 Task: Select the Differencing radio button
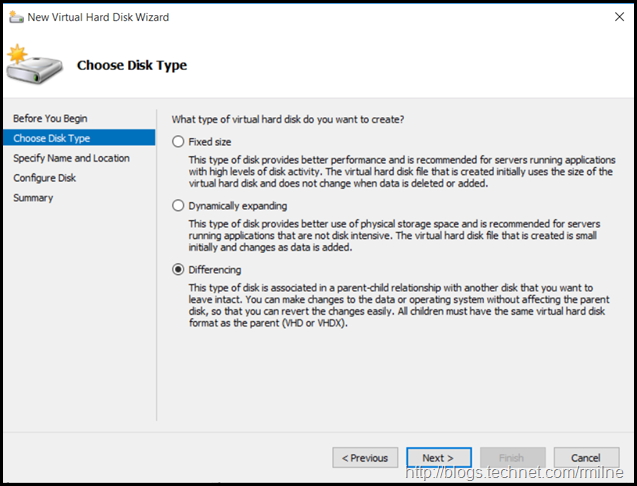[x=179, y=270]
